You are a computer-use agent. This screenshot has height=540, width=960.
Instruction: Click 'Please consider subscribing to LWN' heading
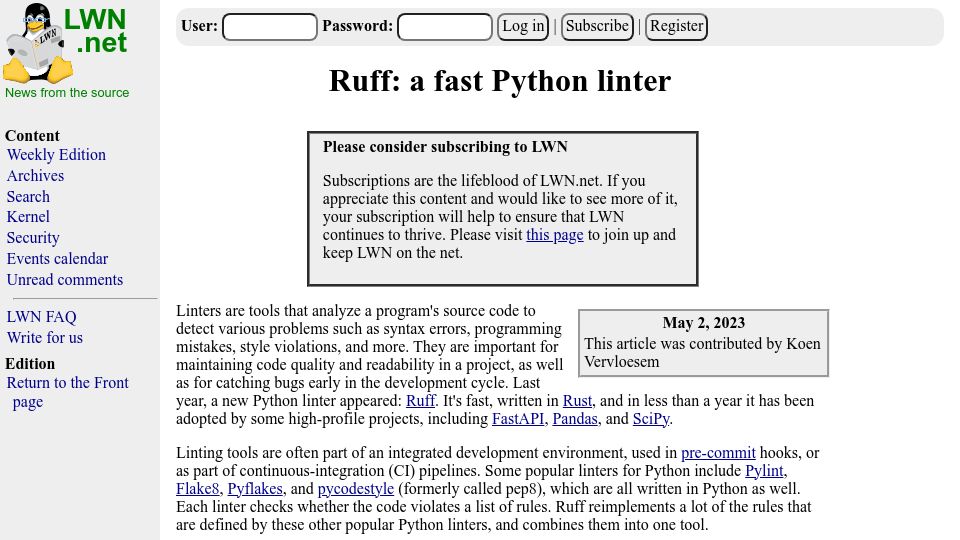445,147
